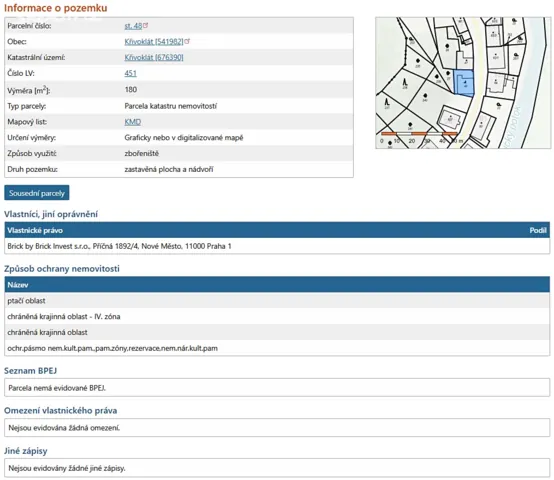
Task: Click the map scale bar
Action: point(419,134)
